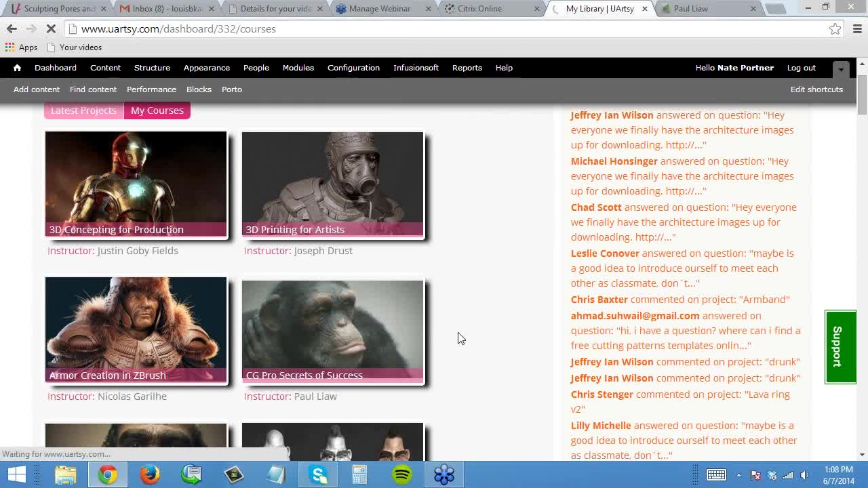Open the Performance shortcut
This screenshot has width=868, height=488.
151,89
